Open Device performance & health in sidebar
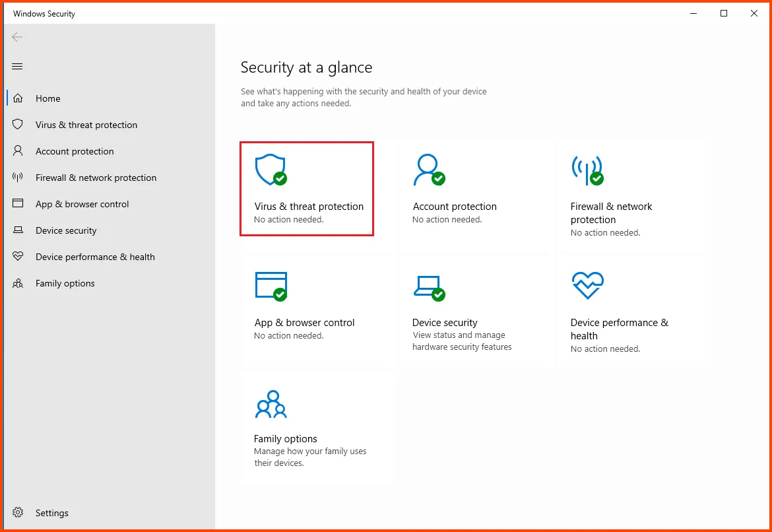The height and width of the screenshot is (532, 772). [95, 257]
